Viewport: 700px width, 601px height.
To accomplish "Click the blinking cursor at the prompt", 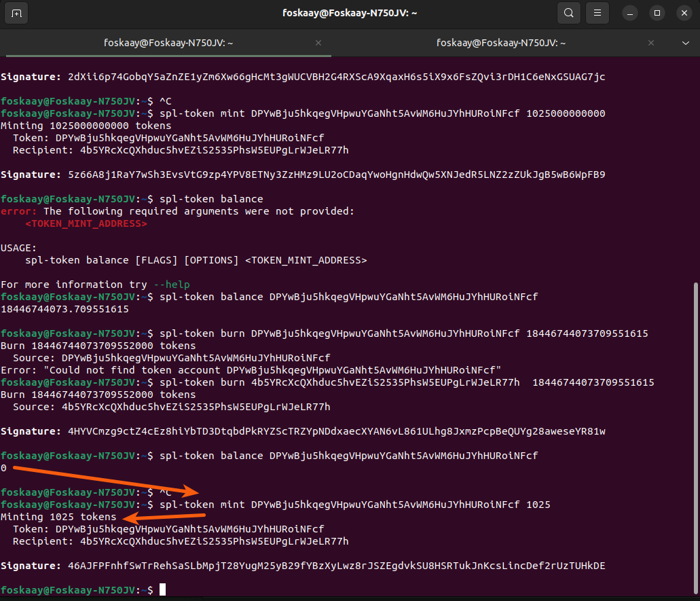I will click(162, 589).
